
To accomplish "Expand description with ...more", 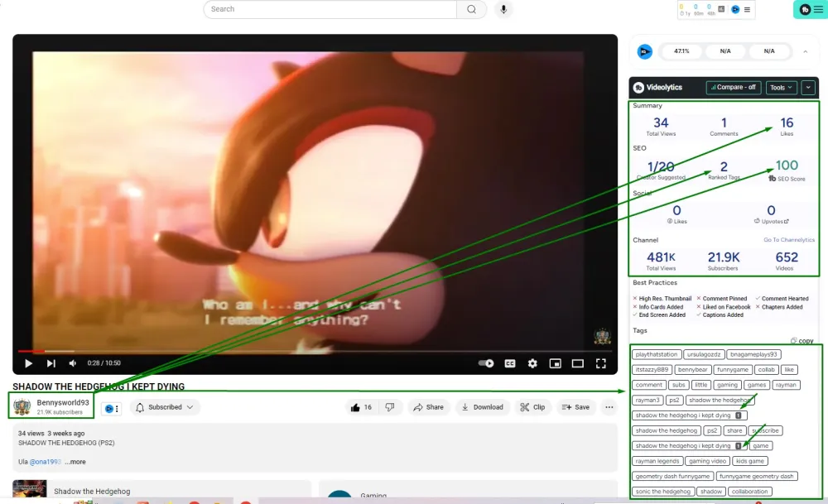I will [75, 461].
